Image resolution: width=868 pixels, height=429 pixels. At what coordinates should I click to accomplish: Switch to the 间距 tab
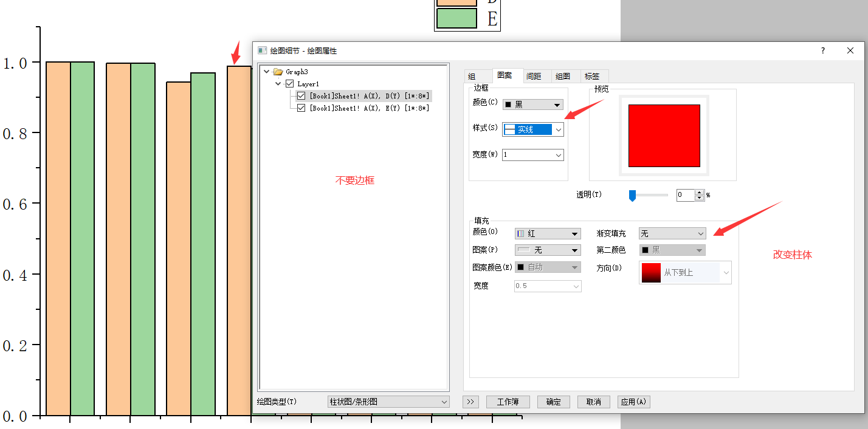coord(533,76)
